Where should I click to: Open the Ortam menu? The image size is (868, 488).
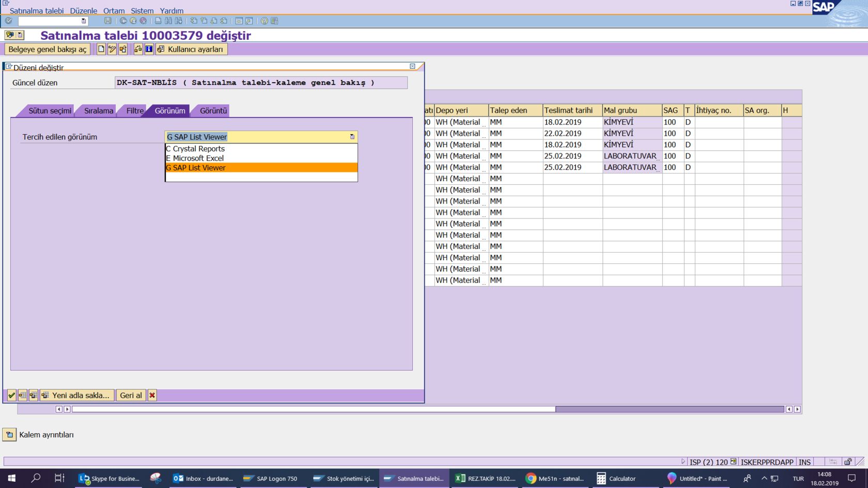(114, 11)
